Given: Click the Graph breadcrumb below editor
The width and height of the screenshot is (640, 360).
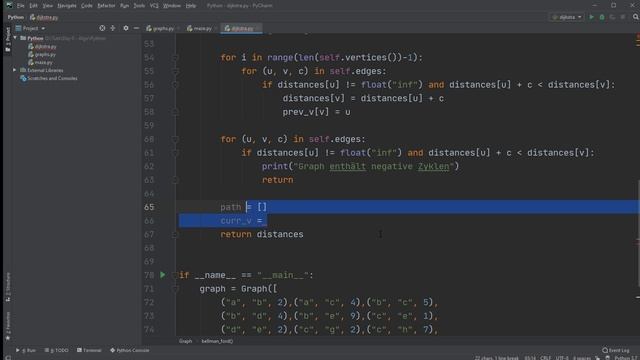Looking at the screenshot, I should [x=185, y=341].
